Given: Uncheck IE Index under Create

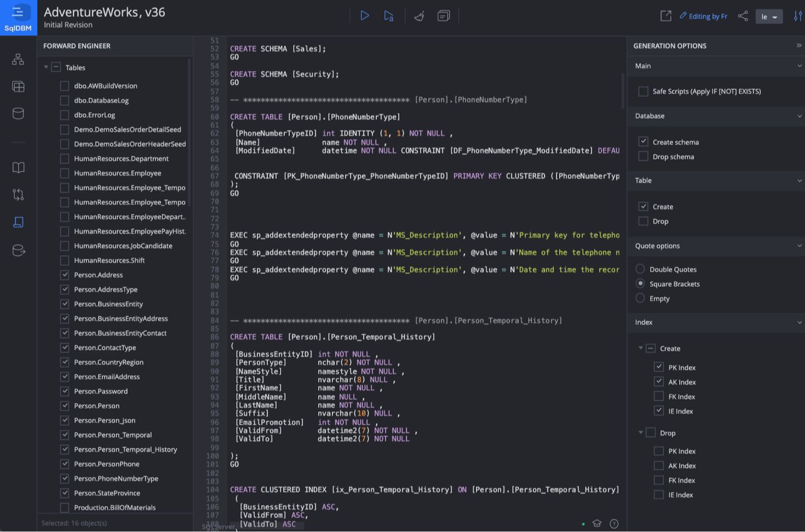Looking at the screenshot, I should pyautogui.click(x=659, y=411).
